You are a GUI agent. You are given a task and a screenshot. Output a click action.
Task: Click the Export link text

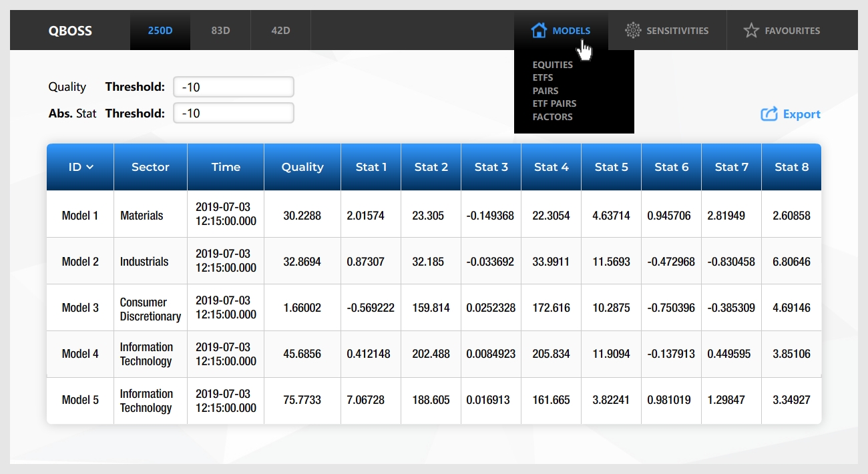point(801,114)
